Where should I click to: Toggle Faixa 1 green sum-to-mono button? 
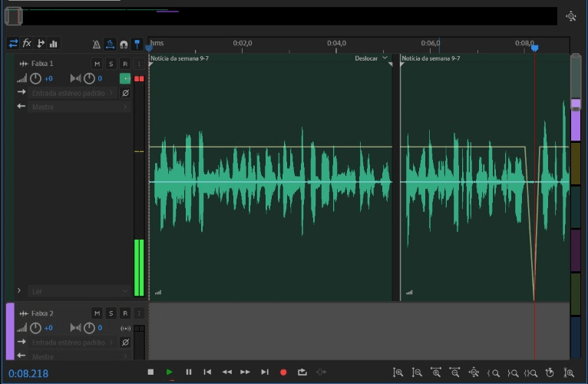[125, 78]
